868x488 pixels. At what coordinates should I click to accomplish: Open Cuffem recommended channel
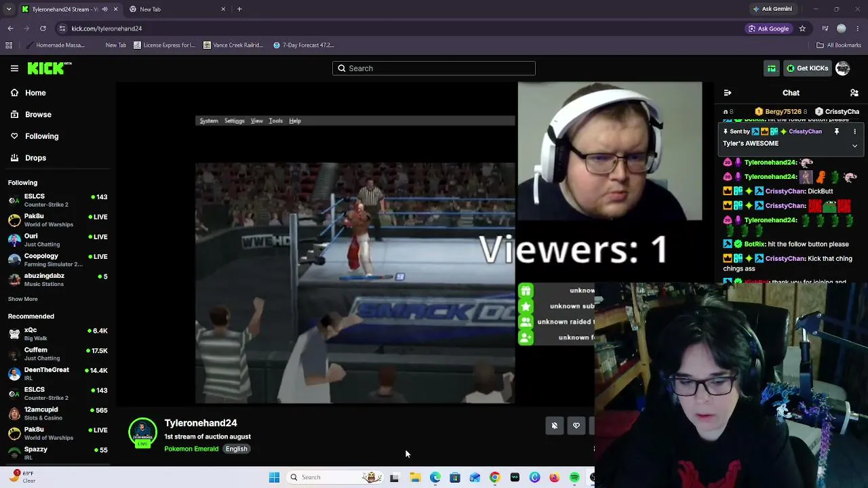tap(58, 353)
